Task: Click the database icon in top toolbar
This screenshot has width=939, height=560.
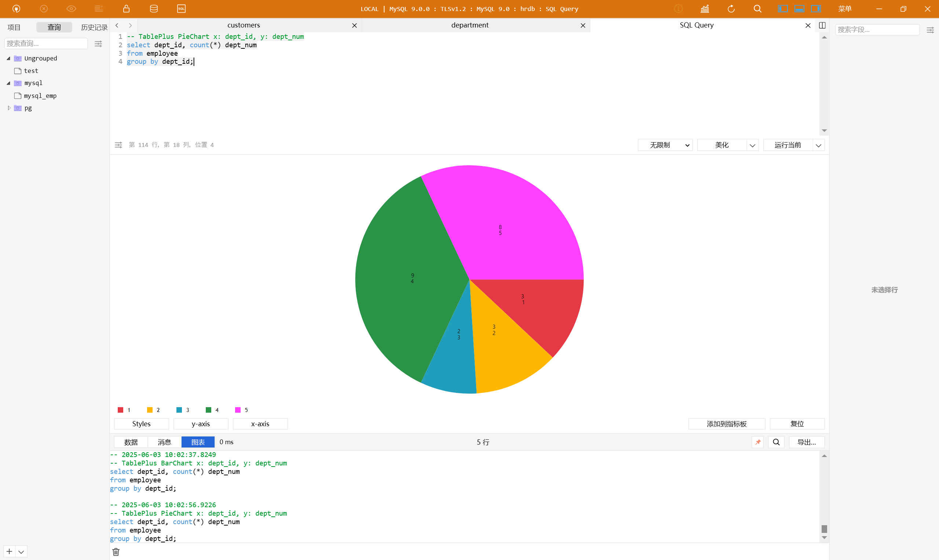Action: (154, 9)
